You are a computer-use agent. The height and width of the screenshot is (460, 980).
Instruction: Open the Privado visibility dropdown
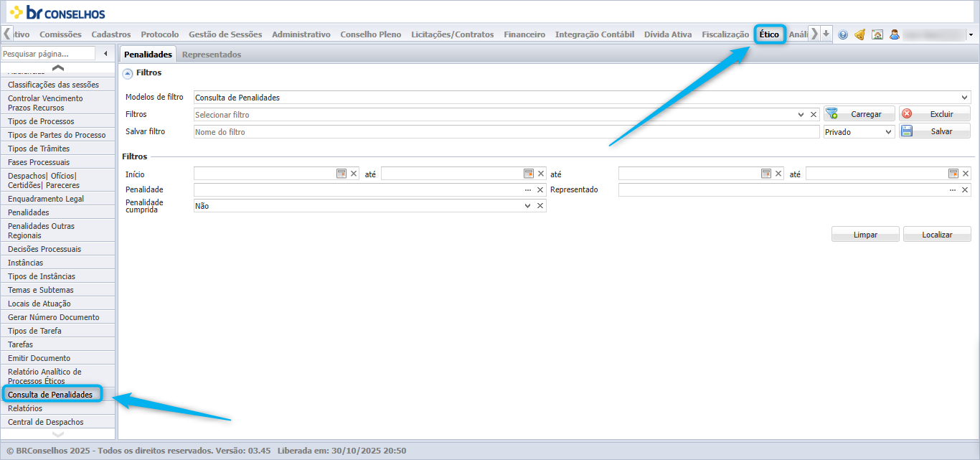click(x=859, y=132)
